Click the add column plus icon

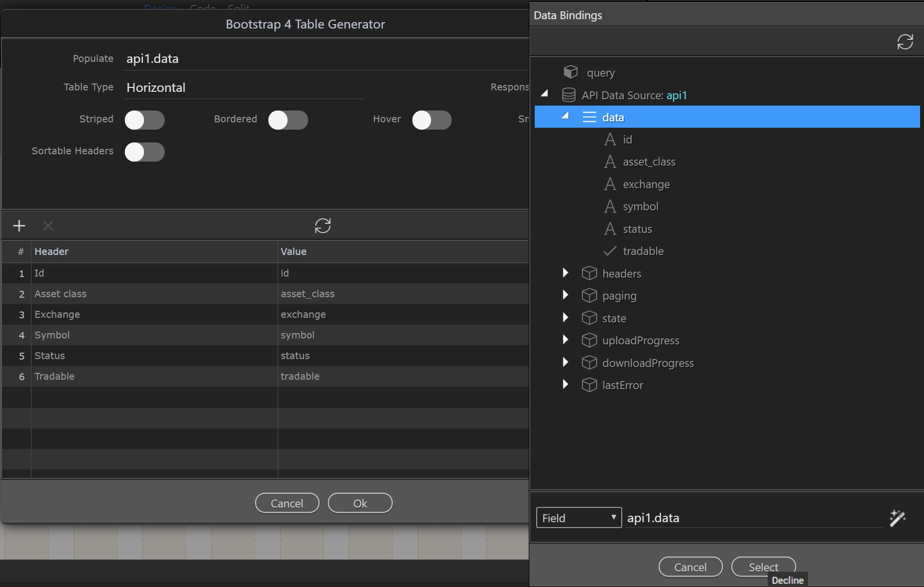[x=19, y=226]
